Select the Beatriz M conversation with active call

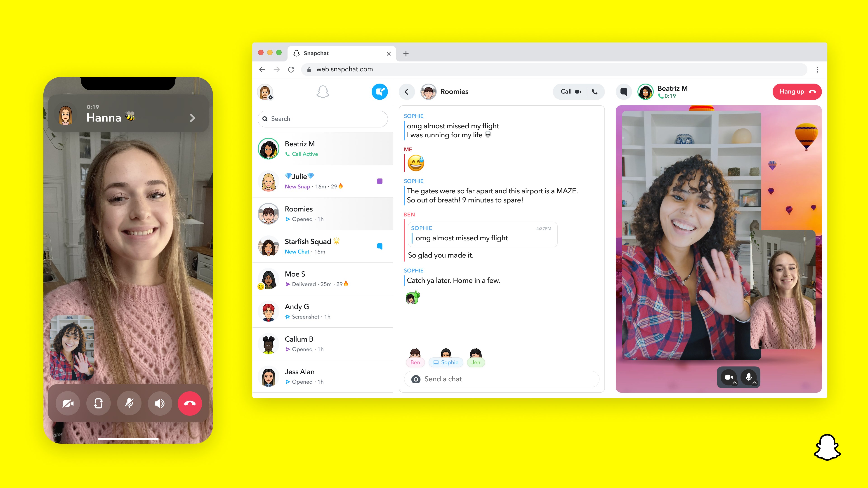(323, 148)
